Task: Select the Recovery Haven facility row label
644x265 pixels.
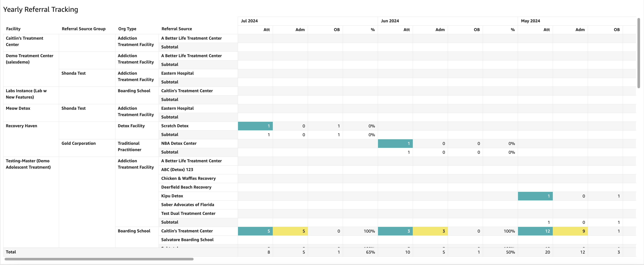Action: (x=21, y=126)
